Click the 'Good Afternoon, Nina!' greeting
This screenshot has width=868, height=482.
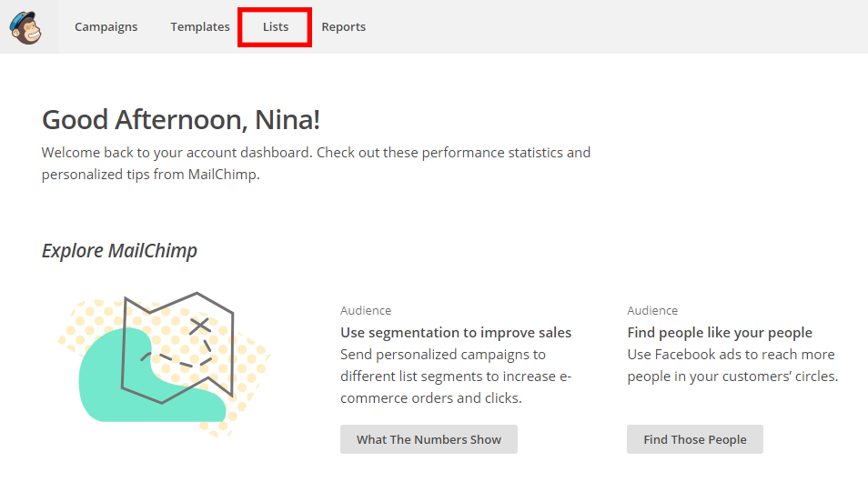click(x=181, y=119)
